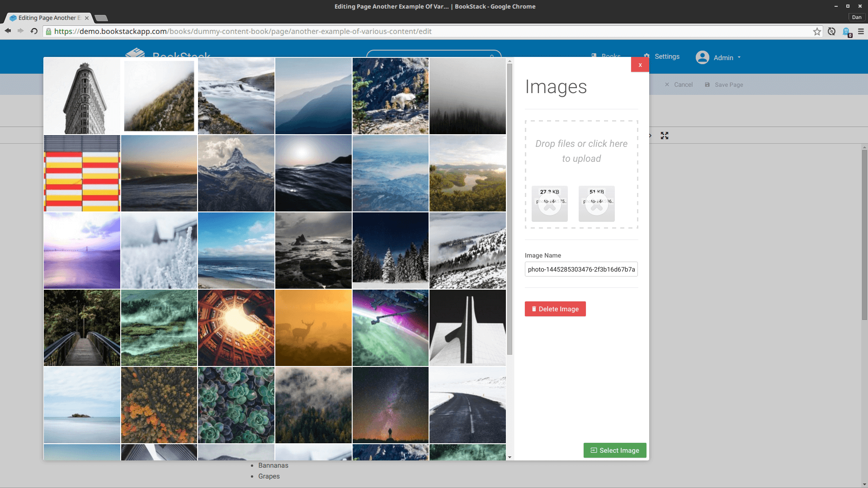Click the Select Image button

tap(614, 450)
